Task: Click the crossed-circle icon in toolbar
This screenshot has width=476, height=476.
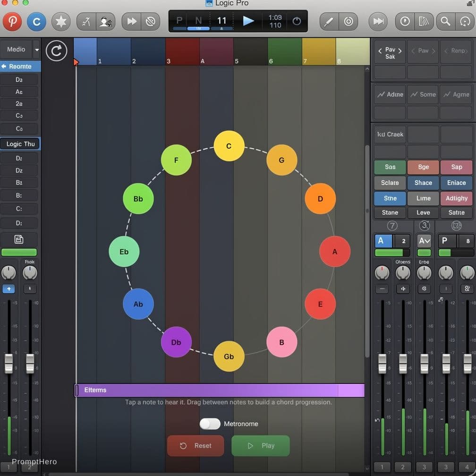Action: click(x=151, y=21)
